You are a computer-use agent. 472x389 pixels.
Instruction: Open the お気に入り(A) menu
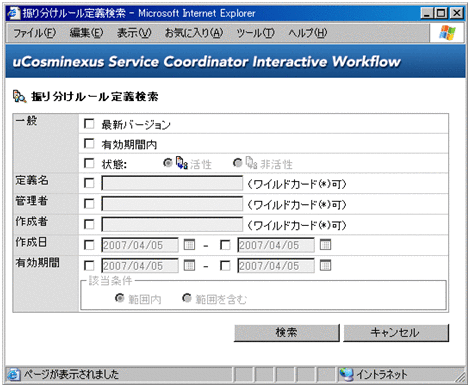tap(194, 33)
